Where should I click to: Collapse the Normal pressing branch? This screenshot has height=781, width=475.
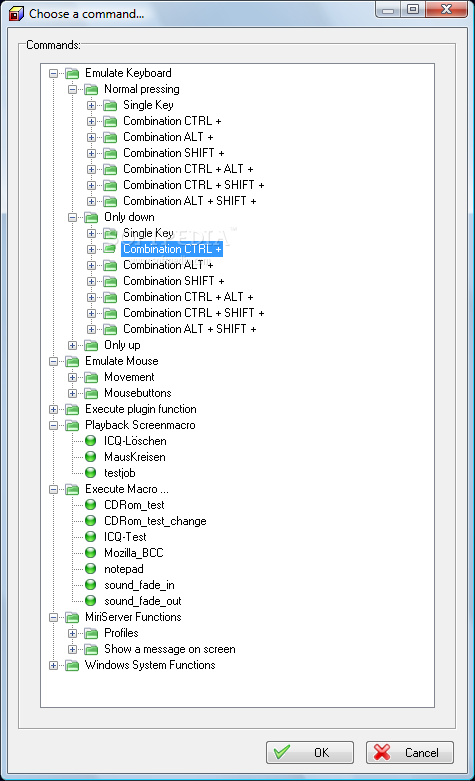point(72,90)
